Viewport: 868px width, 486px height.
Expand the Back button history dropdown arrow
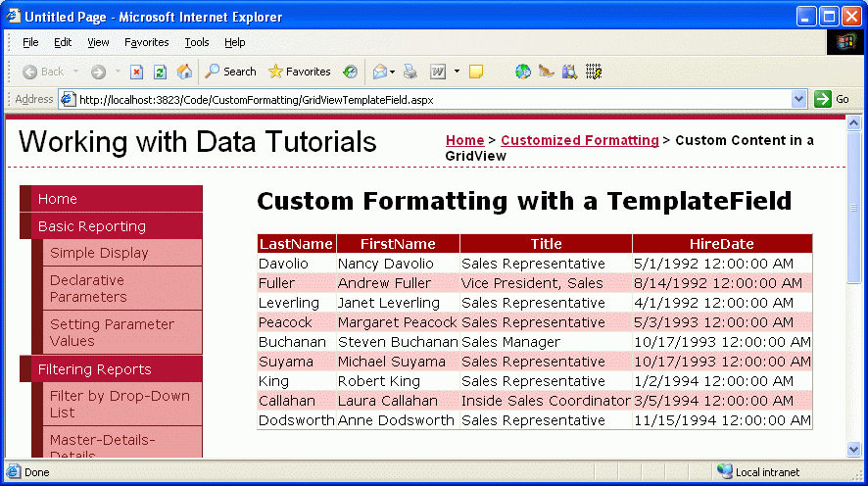point(76,72)
